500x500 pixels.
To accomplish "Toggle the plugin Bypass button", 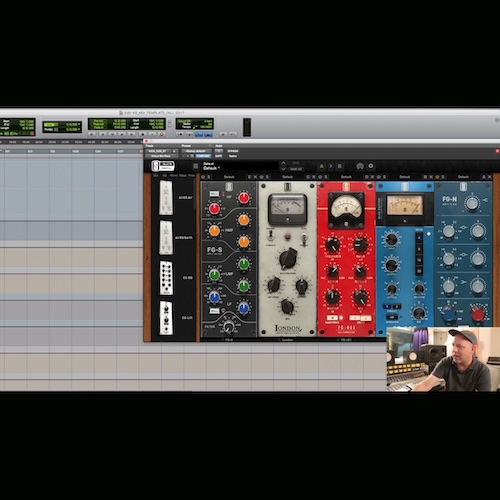I will click(233, 151).
